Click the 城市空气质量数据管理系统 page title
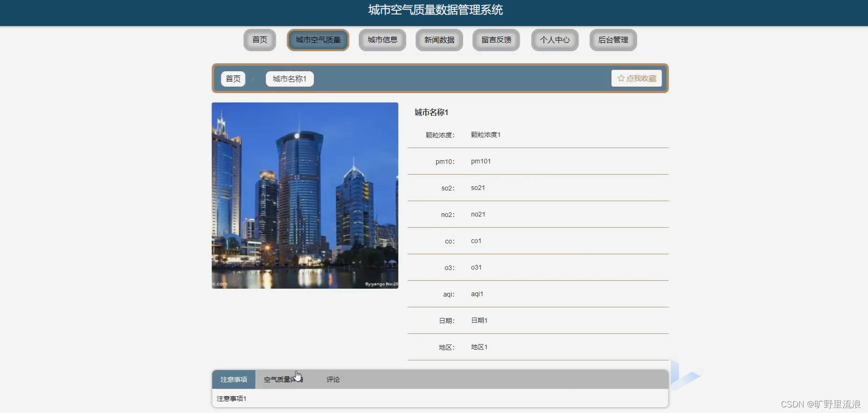 (x=436, y=10)
